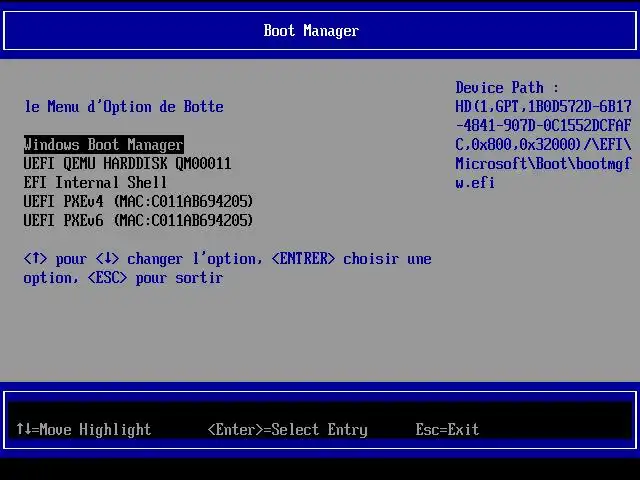Choose the EFI Internal Shell entry
The height and width of the screenshot is (480, 640).
click(95, 182)
